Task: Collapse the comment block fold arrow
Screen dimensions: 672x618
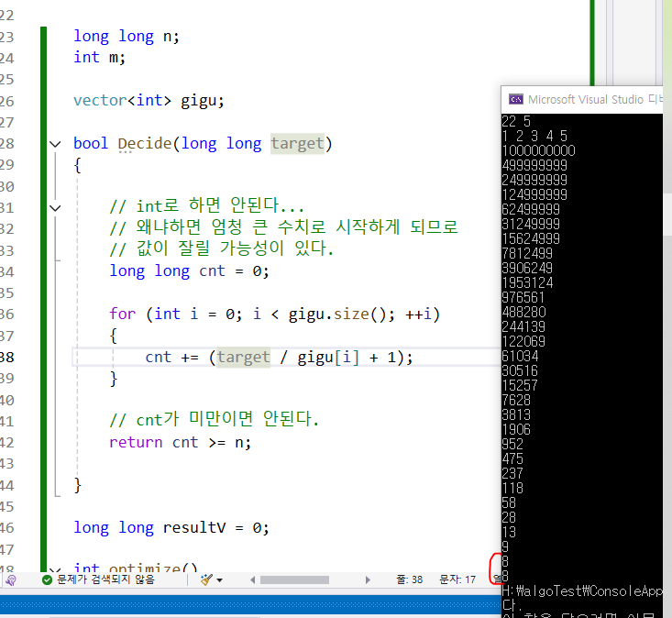Action: tap(55, 208)
